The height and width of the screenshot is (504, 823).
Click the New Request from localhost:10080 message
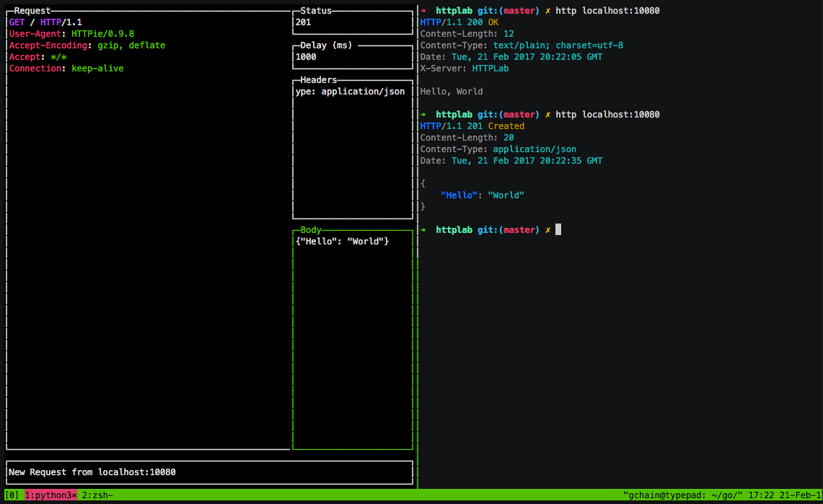pos(92,472)
